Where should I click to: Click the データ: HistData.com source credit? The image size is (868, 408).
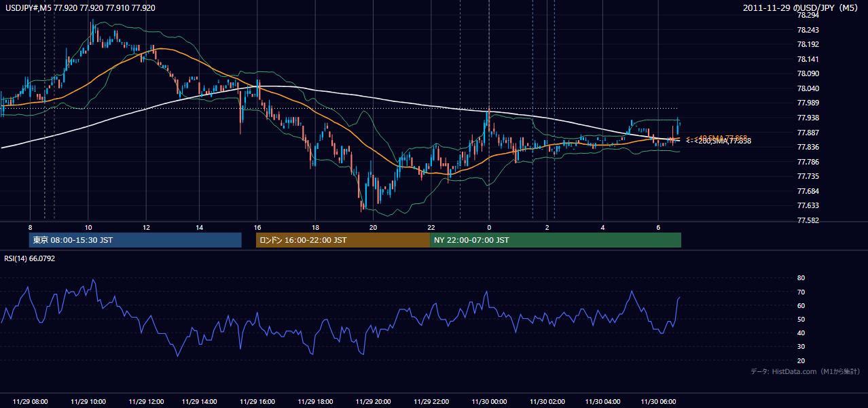click(806, 371)
